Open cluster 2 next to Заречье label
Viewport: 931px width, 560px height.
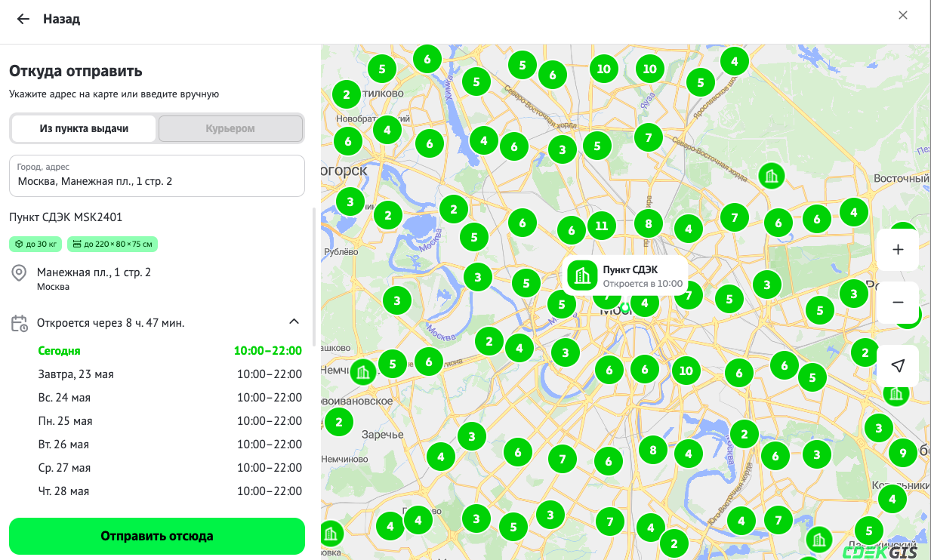(339, 422)
